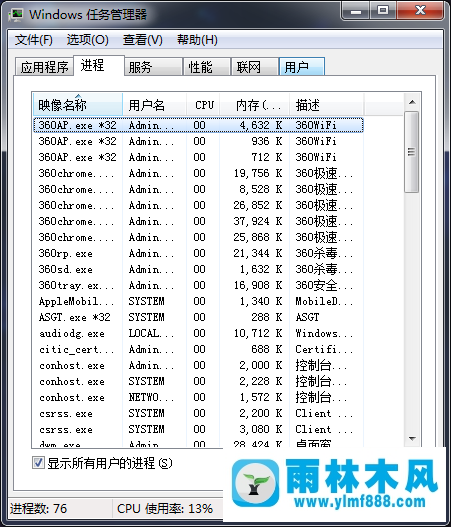This screenshot has height=527, width=451.
Task: Sort by 内存 column header
Action: pos(255,105)
